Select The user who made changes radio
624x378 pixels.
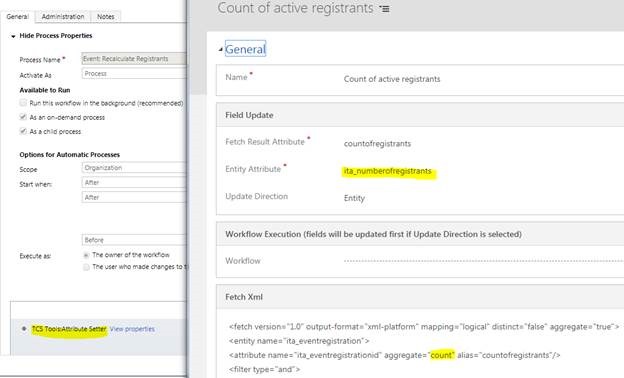[86, 267]
